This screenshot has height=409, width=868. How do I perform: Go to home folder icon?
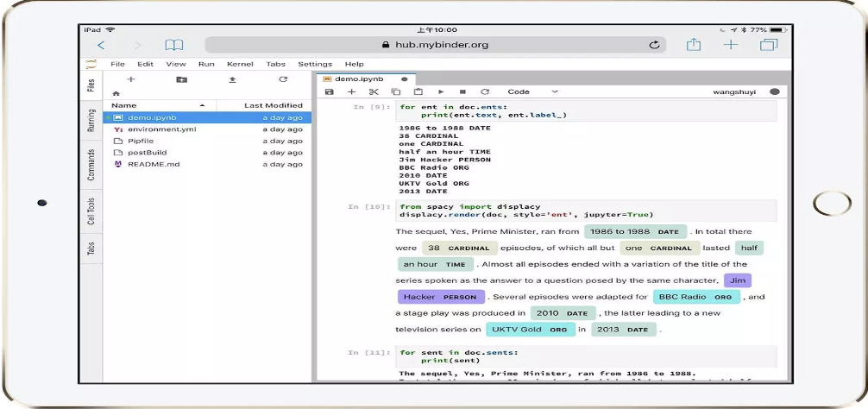point(116,93)
